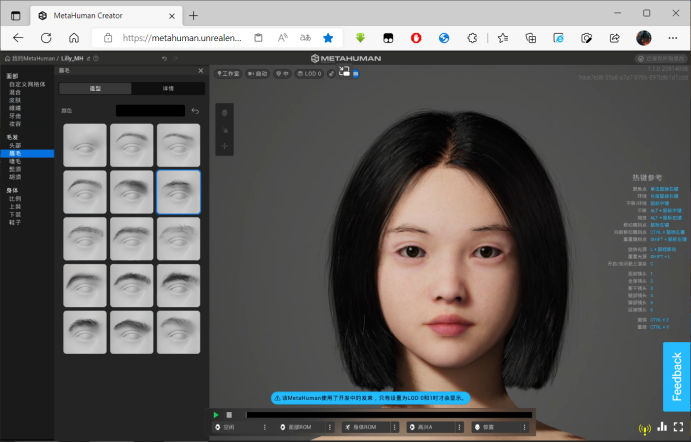Choose the first no-eyebrow preset thumbnail
The image size is (691, 443).
(85, 145)
